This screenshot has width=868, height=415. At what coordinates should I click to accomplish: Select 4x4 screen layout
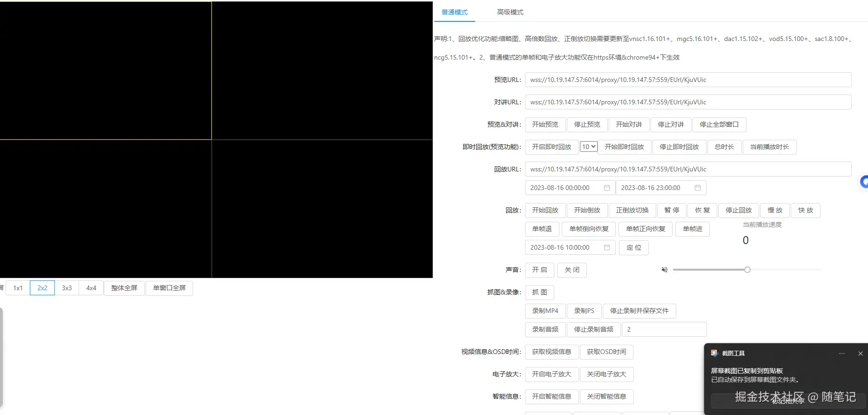pyautogui.click(x=91, y=288)
